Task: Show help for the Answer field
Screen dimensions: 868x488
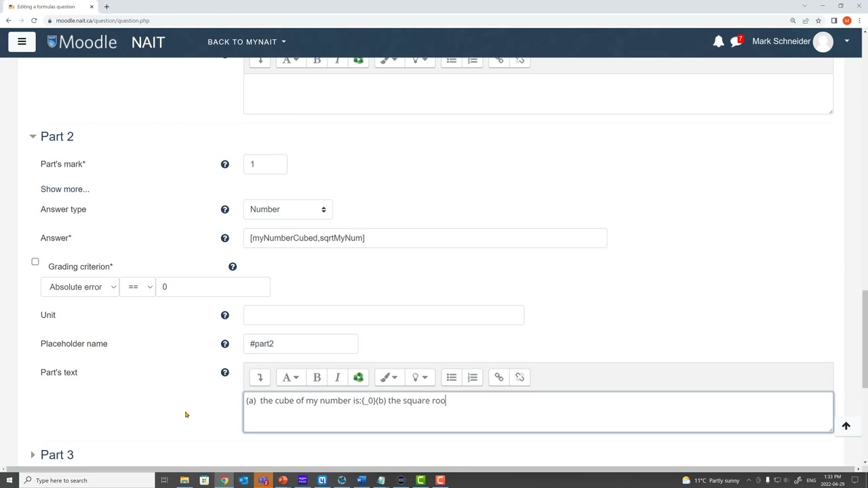Action: (x=225, y=238)
